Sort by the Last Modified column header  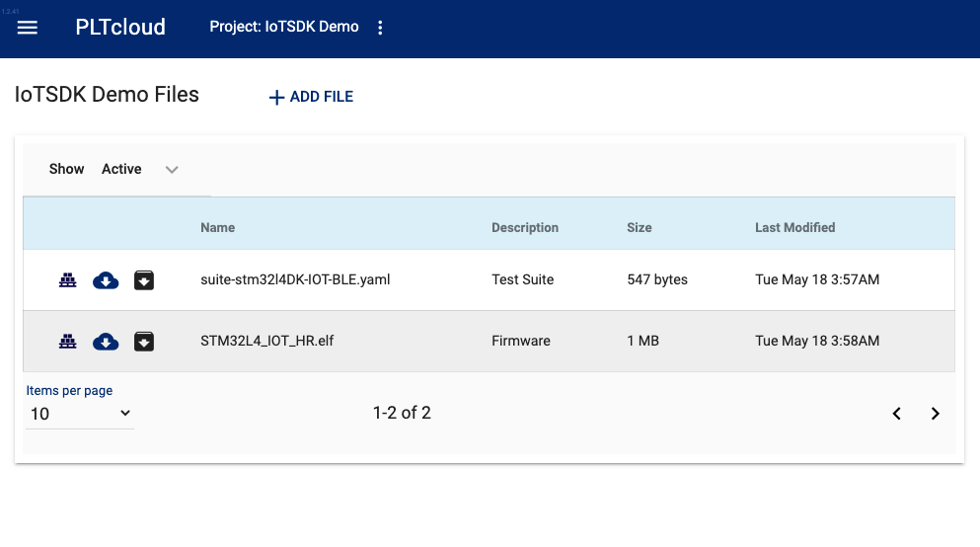(795, 227)
